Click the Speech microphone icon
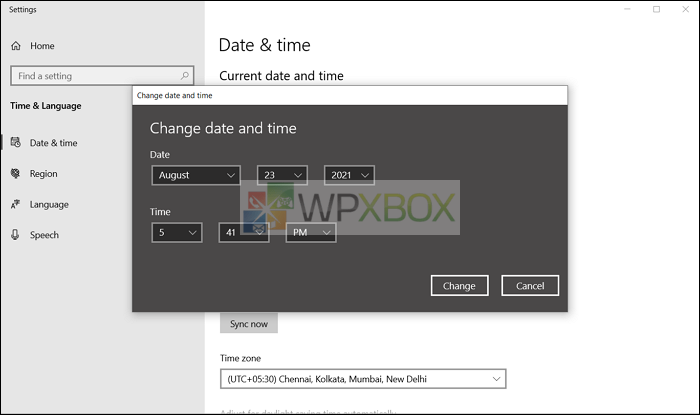Image resolution: width=700 pixels, height=415 pixels. coord(15,235)
